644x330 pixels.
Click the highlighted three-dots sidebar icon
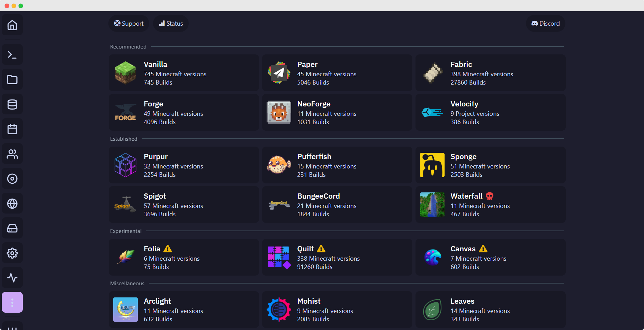tap(12, 303)
